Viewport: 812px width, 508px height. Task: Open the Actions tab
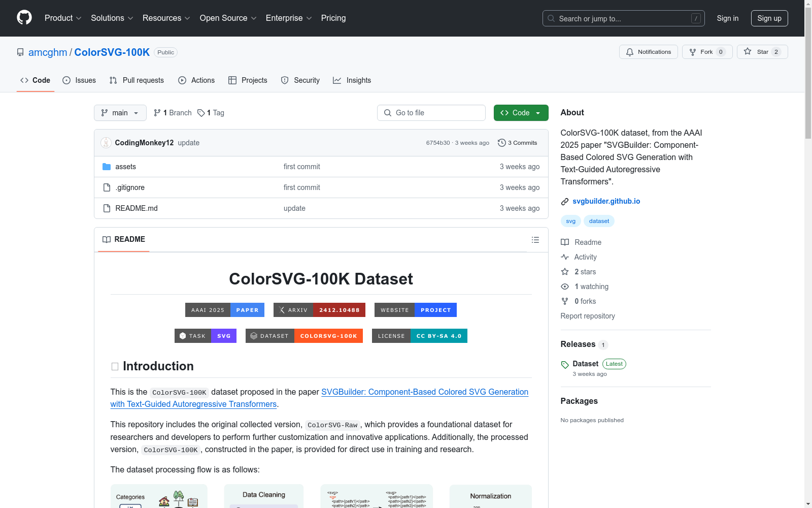pyautogui.click(x=196, y=80)
